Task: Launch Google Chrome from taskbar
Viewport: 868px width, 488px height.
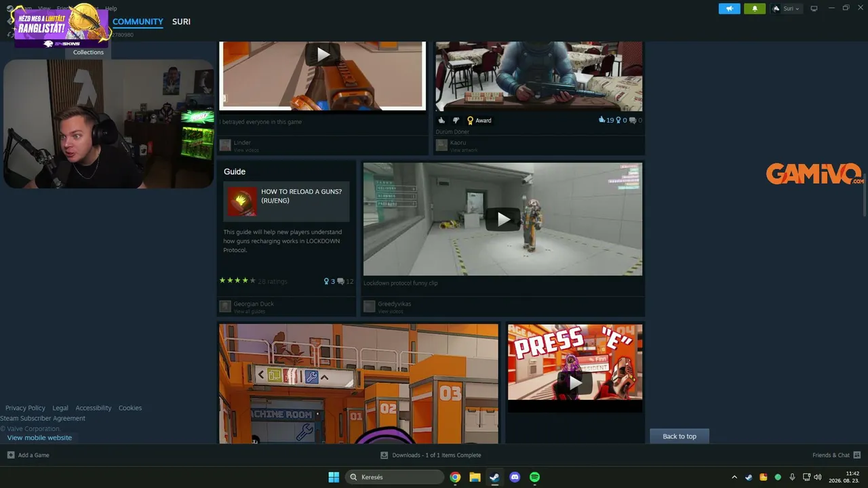Action: [x=455, y=477]
